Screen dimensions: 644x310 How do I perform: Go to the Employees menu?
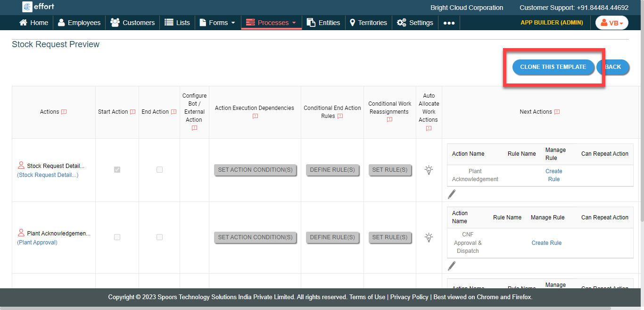click(79, 23)
